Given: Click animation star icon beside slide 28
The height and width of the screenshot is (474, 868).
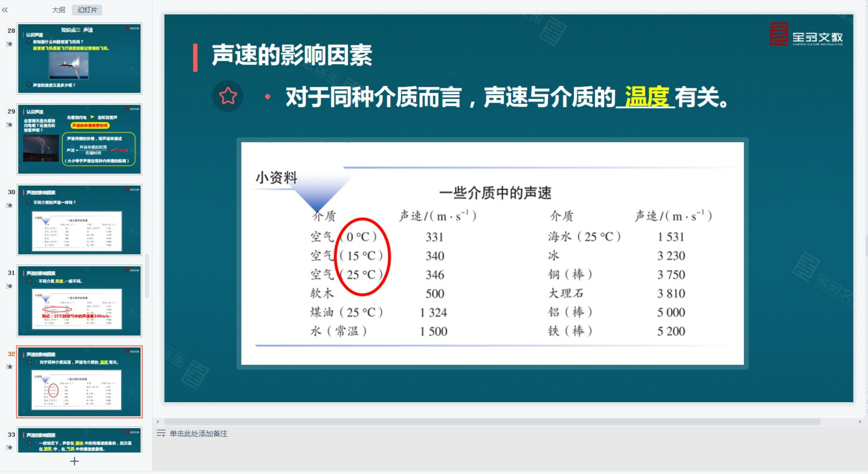Looking at the screenshot, I should coord(9,44).
